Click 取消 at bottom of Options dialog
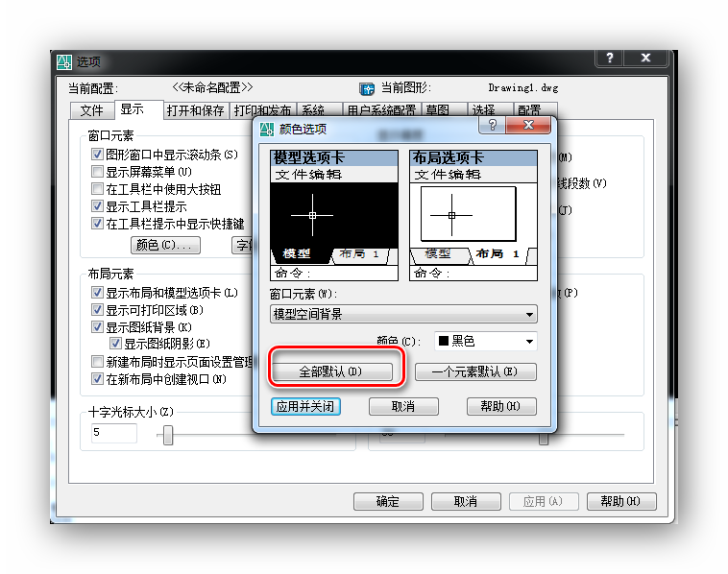The height and width of the screenshot is (574, 728). (466, 502)
